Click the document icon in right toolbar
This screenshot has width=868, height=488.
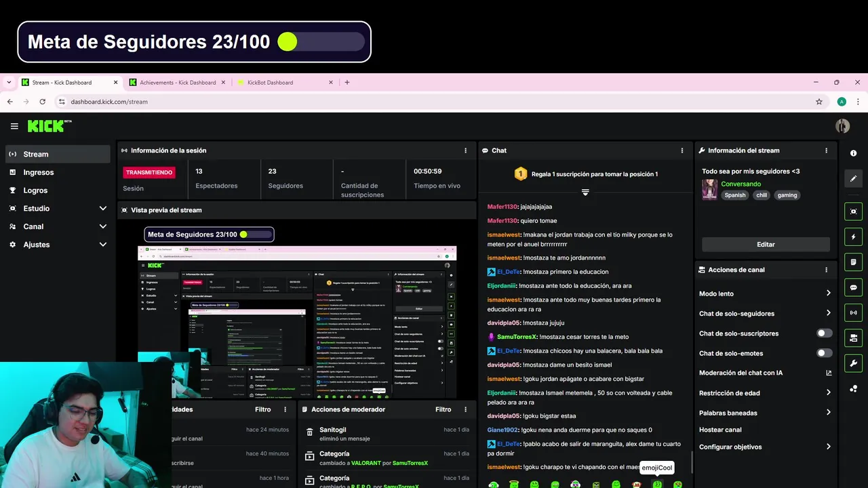[853, 262]
